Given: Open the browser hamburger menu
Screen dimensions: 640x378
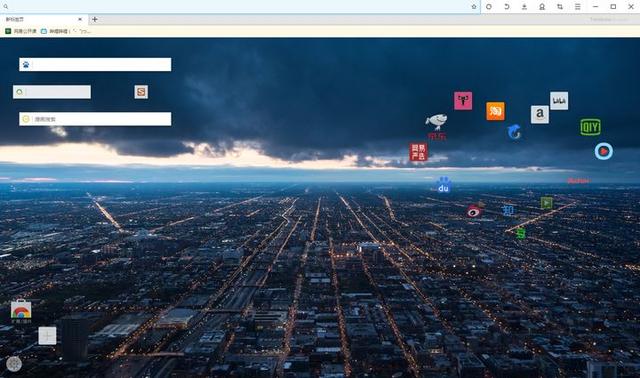Looking at the screenshot, I should tap(578, 7).
